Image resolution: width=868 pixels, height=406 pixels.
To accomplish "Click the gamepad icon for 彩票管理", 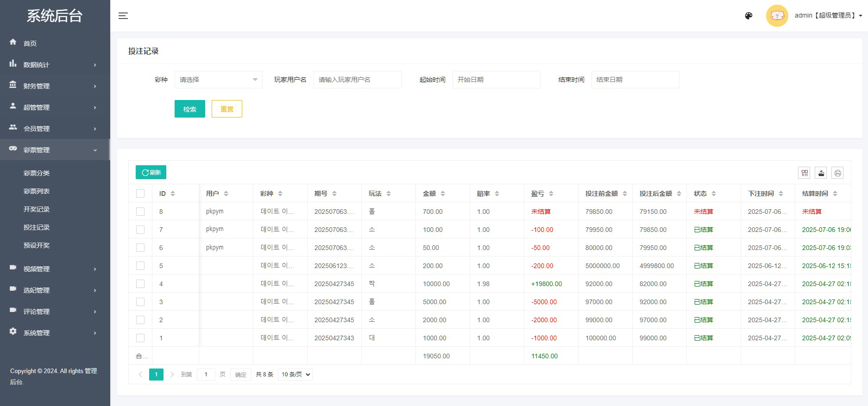I will [x=13, y=149].
